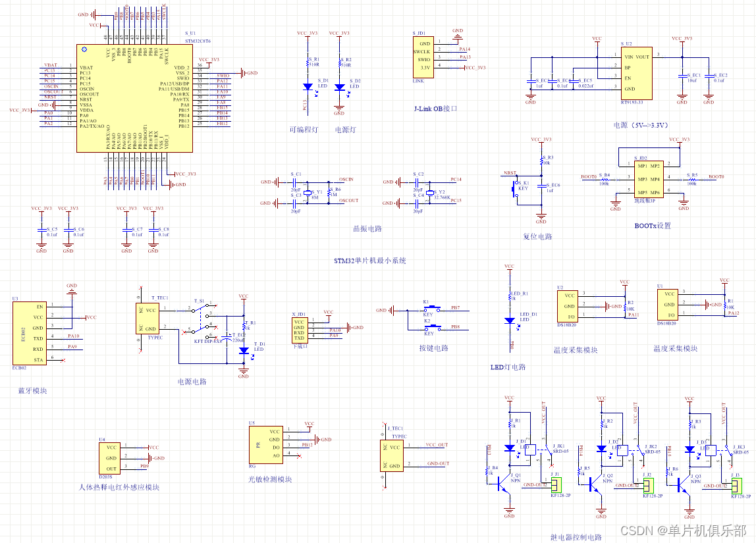Click the '晶振电路' label
The height and width of the screenshot is (543, 756).
(x=367, y=229)
